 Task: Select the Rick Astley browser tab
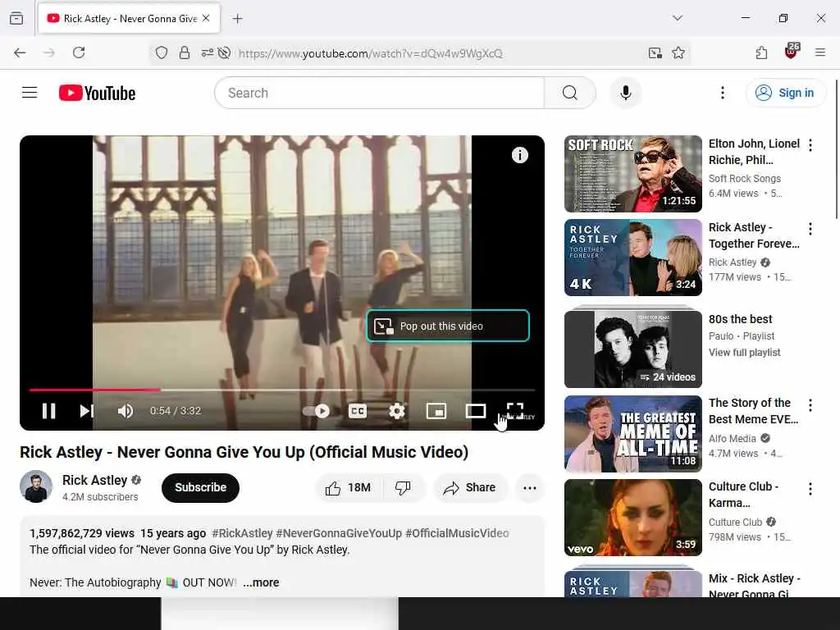(x=129, y=18)
